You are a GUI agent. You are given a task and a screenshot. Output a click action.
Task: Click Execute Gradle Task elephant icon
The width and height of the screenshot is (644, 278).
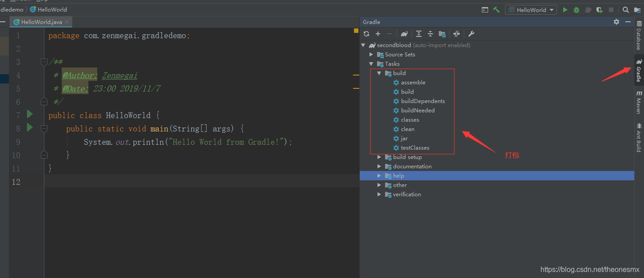coord(404,34)
